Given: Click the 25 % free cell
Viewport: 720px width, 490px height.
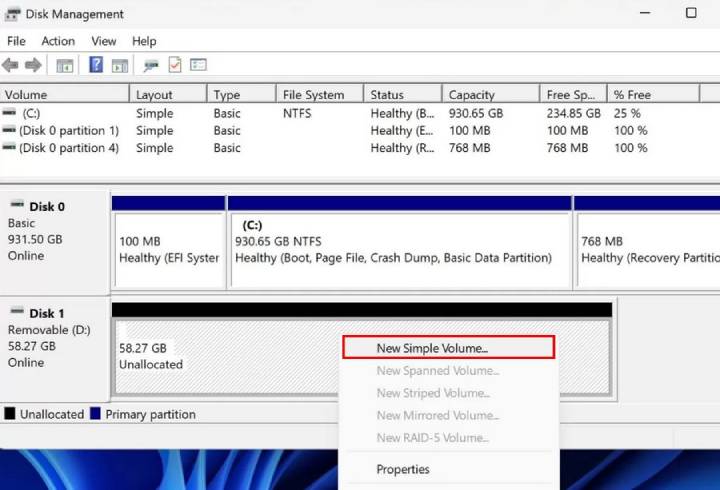Looking at the screenshot, I should click(627, 113).
